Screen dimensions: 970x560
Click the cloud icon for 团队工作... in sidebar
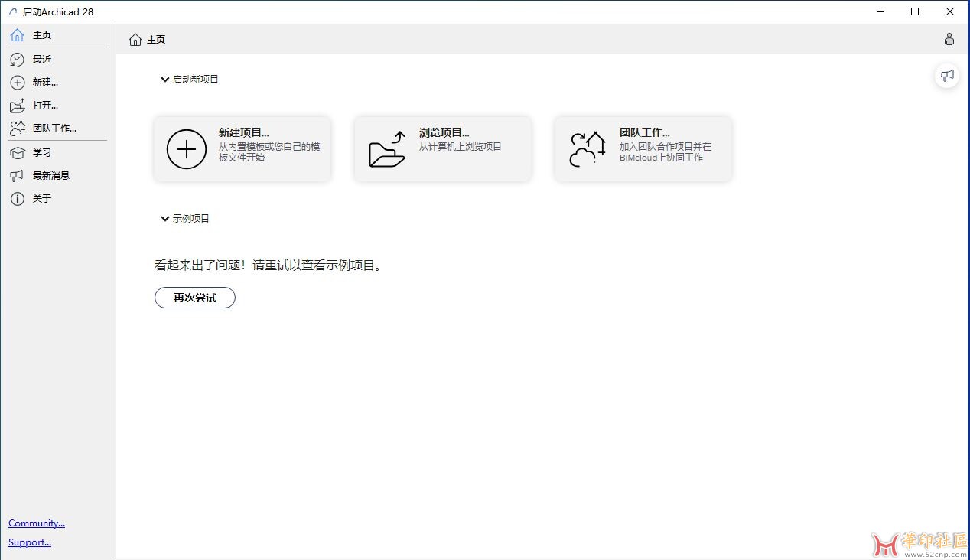(x=17, y=129)
